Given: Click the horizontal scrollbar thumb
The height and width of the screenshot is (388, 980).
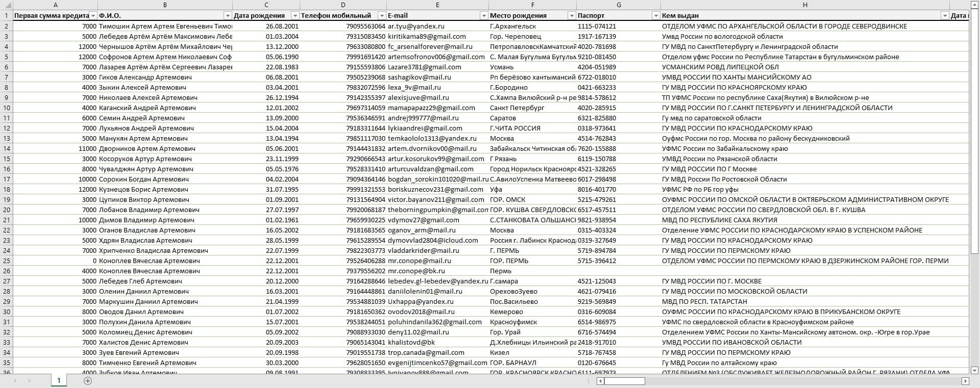Looking at the screenshot, I should 625,381.
